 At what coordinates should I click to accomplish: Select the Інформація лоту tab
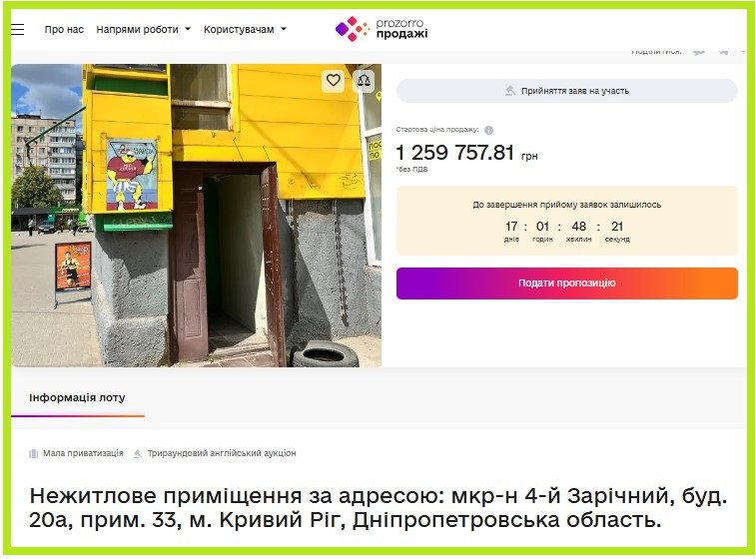click(77, 398)
